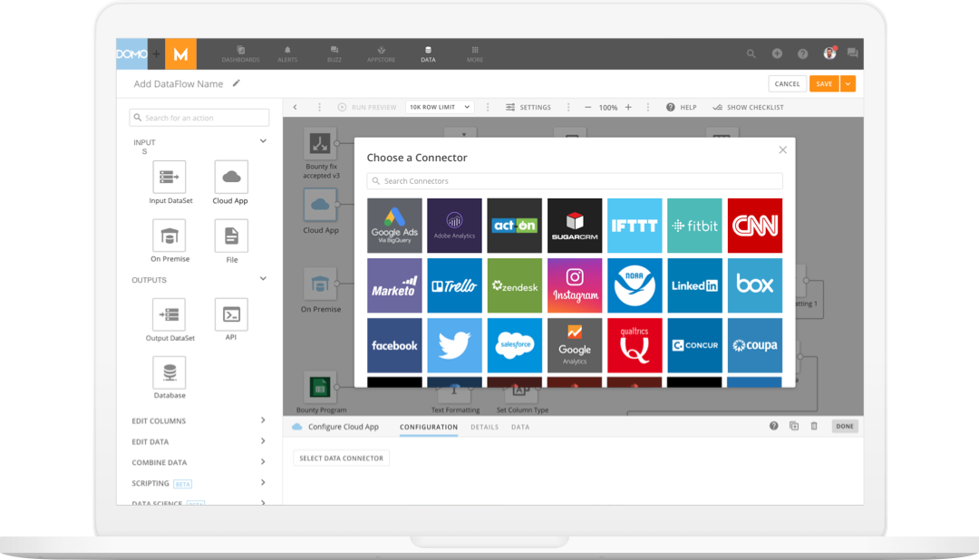
Task: Pick the CNN connector tile
Action: (755, 226)
